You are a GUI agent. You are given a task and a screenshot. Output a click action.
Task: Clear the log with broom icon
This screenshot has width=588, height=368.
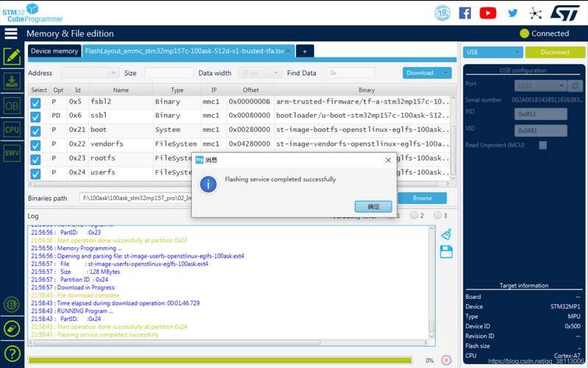446,234
